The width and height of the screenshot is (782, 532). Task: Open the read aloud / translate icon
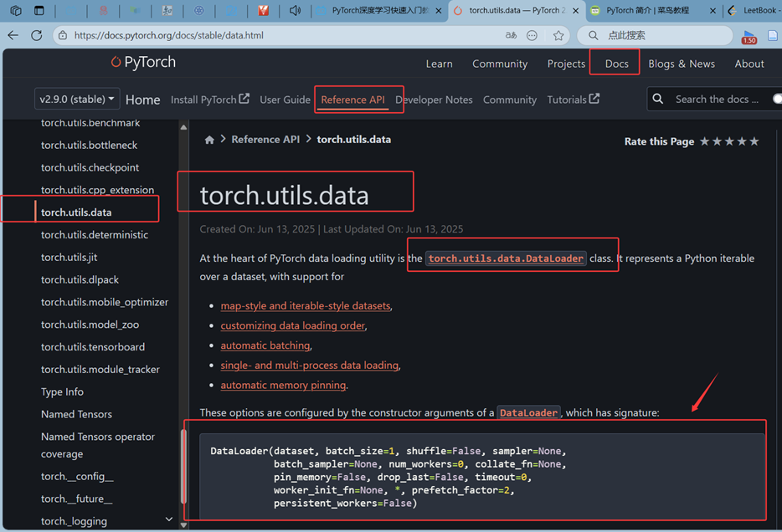511,35
